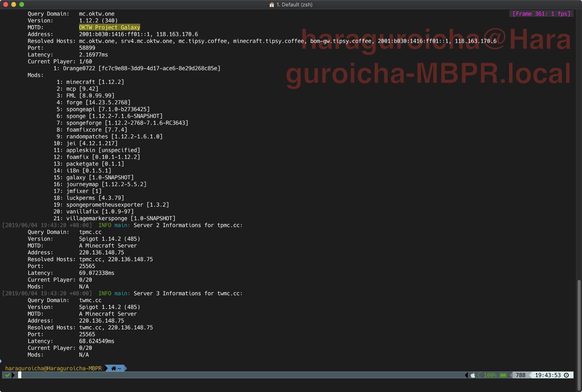Click the resolved host bom-gw.tipsy.coffee
Screen dimensions: 582x392
click(x=341, y=41)
